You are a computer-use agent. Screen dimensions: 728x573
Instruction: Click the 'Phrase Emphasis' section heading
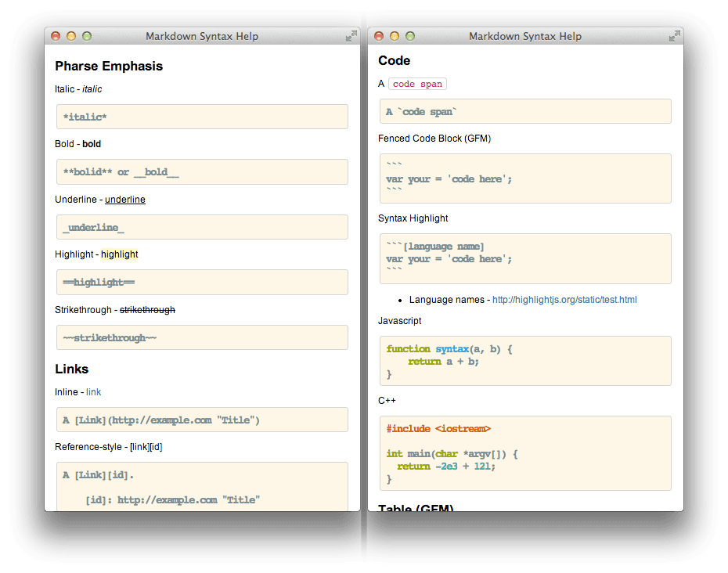click(x=109, y=66)
